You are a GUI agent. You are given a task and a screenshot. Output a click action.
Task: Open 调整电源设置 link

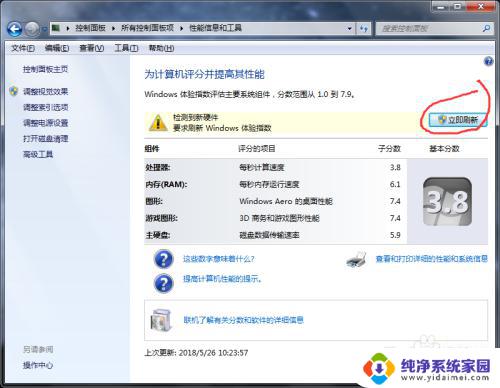click(x=45, y=123)
